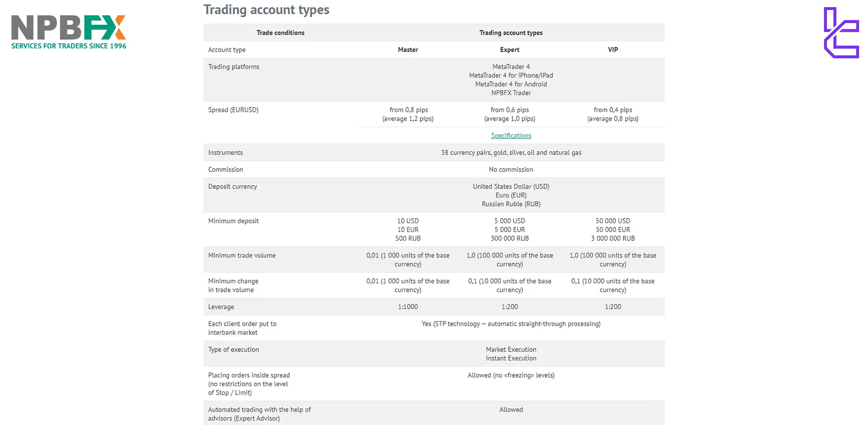
Task: Click the 'Master' account type column header
Action: (x=408, y=50)
